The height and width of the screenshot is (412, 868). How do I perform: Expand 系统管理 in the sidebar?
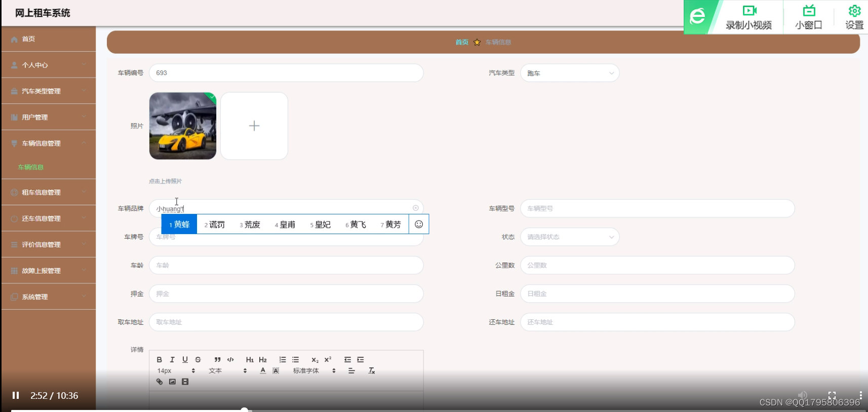[x=49, y=297]
